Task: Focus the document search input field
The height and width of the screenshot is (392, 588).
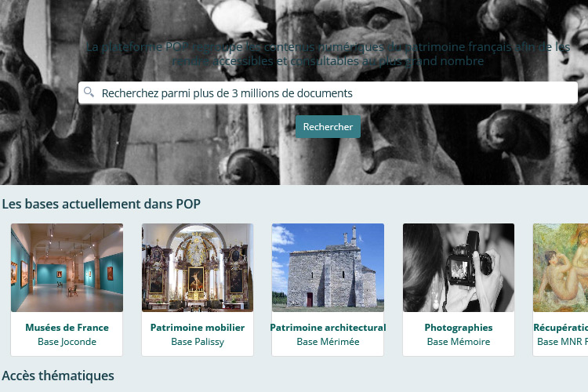Action: [x=328, y=93]
